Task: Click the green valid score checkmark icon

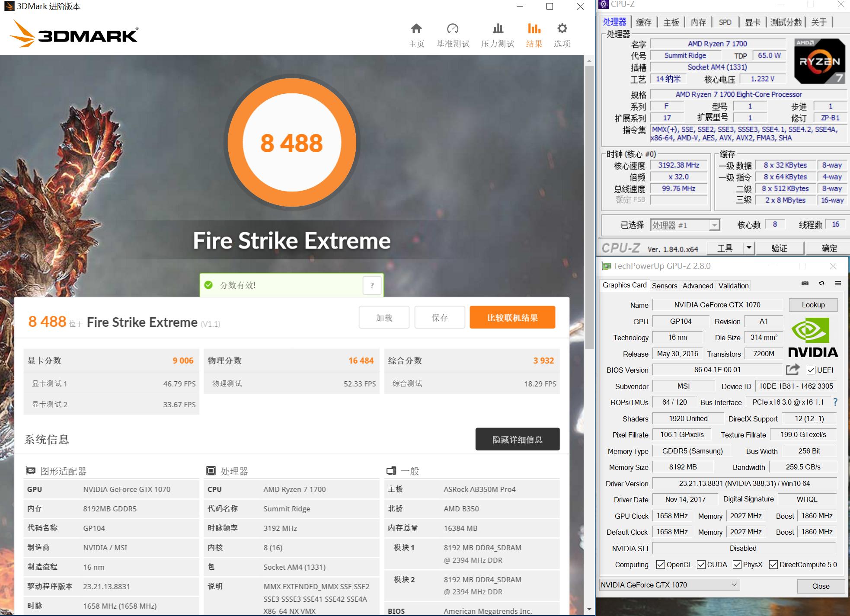Action: coord(208,285)
